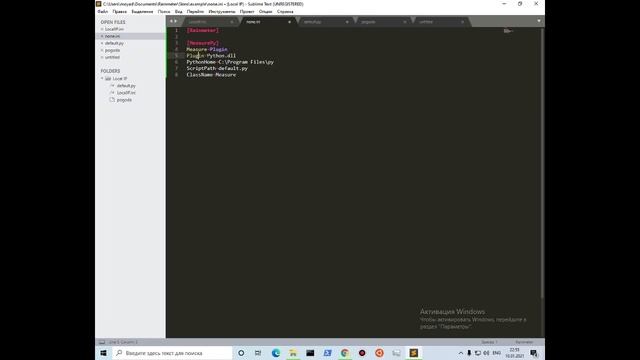Place cursor on Plugin=Python.dll line
This screenshot has height=360, width=640.
point(211,56)
